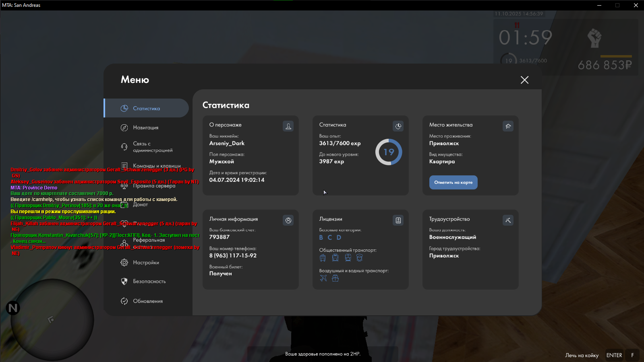The image size is (644, 362).
Task: Click the Меню panel title
Action: tap(135, 80)
